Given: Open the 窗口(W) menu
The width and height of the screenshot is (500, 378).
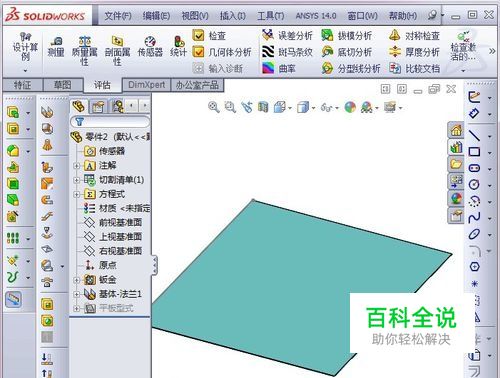Looking at the screenshot, I should 363,16.
